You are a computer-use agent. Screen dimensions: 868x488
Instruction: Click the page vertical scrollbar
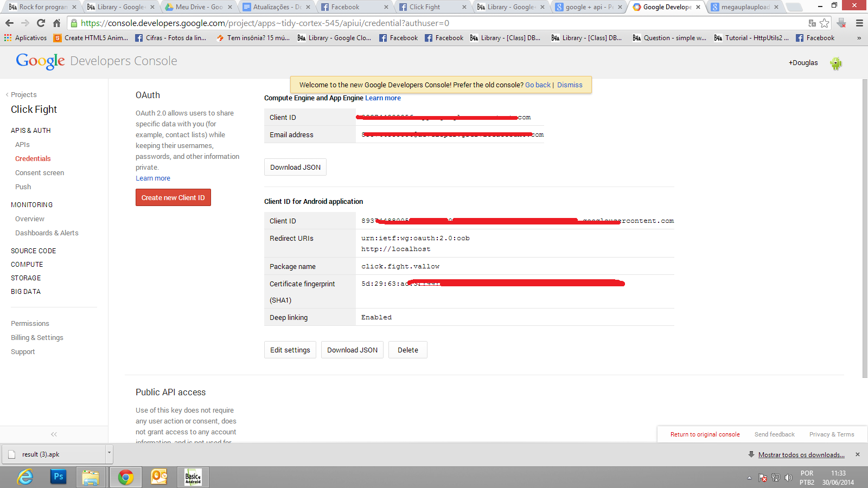865,228
